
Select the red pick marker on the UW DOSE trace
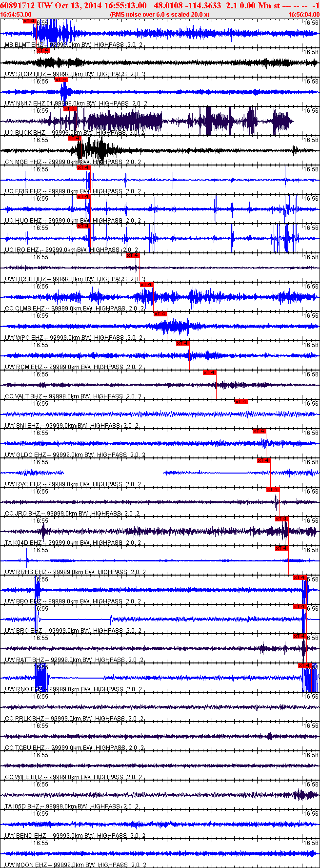coord(133,255)
